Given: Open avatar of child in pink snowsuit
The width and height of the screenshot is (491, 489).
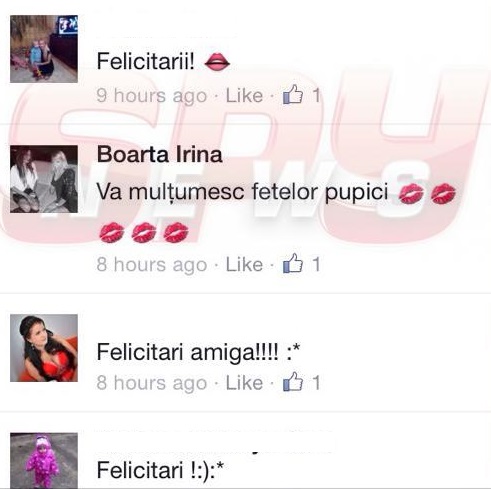Looking at the screenshot, I should pyautogui.click(x=44, y=461).
